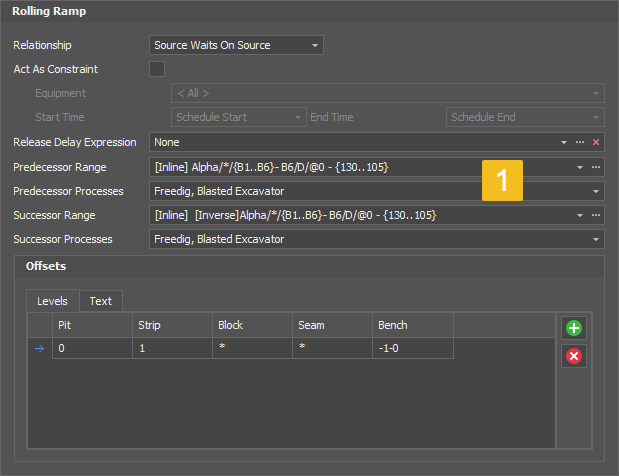Delete the offset row with red X button

(x=574, y=356)
